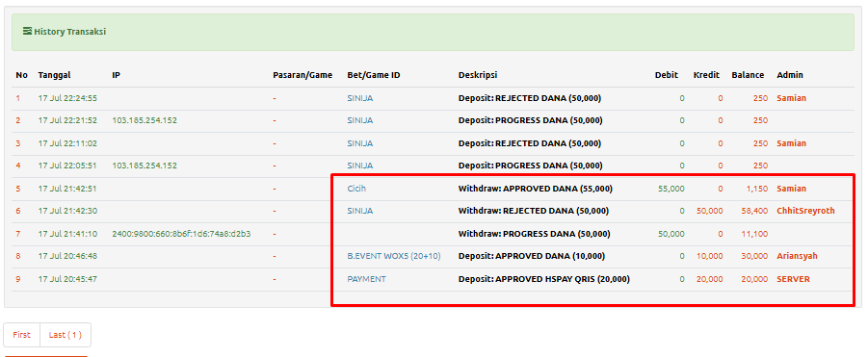Image resolution: width=868 pixels, height=357 pixels.
Task: Click Deposit: REJECTED DANA in row 1
Action: (x=530, y=98)
